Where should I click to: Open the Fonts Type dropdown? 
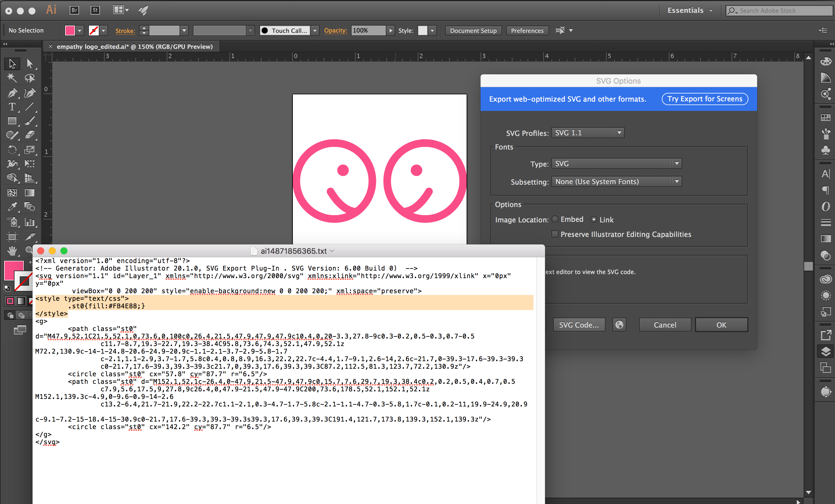point(617,164)
